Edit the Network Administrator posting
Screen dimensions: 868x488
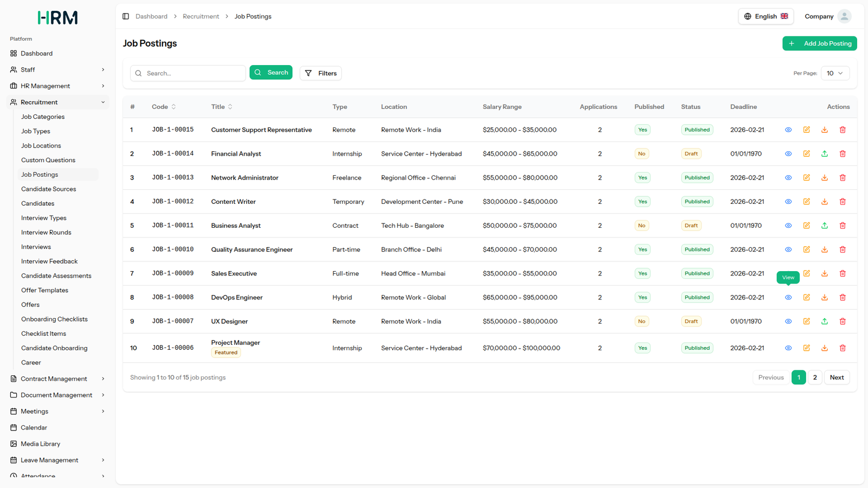[x=807, y=178]
